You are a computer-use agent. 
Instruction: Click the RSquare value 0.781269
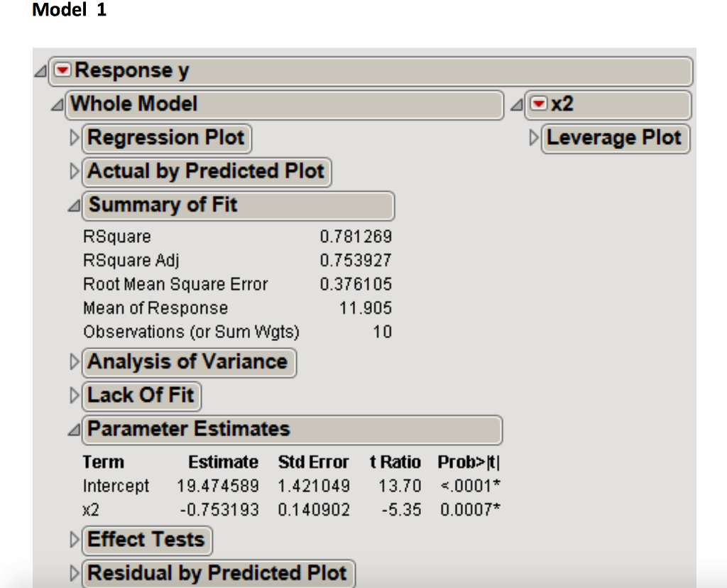coord(355,236)
